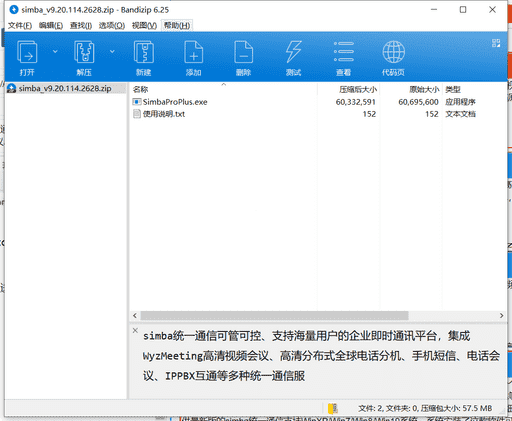Image resolution: width=512 pixels, height=421 pixels.
Task: Click the simba archive comment text
Action: click(x=321, y=356)
